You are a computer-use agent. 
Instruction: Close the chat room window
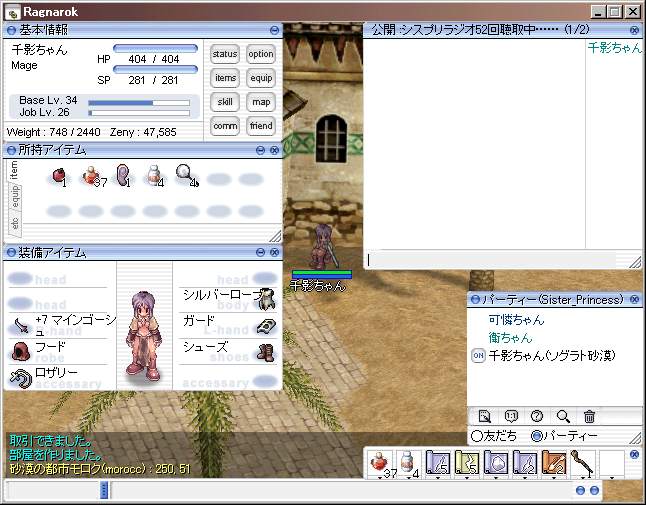pos(635,30)
